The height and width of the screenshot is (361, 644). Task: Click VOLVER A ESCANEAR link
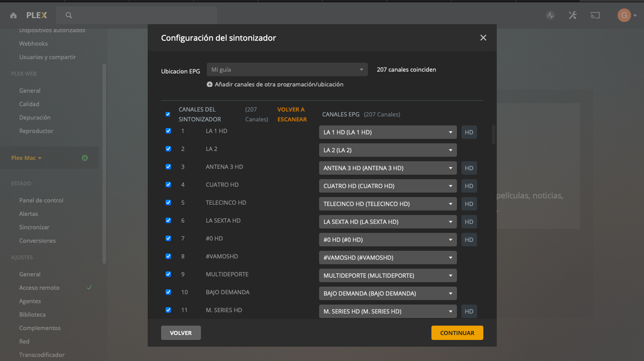(x=292, y=114)
